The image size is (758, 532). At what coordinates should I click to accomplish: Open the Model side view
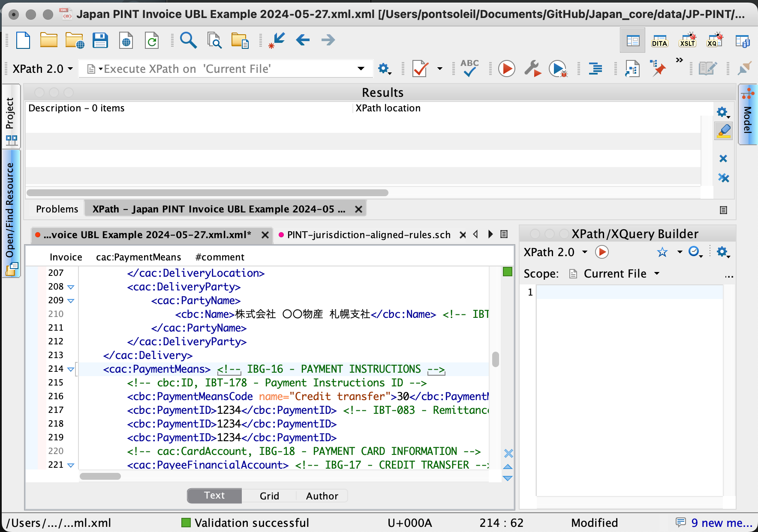[x=748, y=115]
